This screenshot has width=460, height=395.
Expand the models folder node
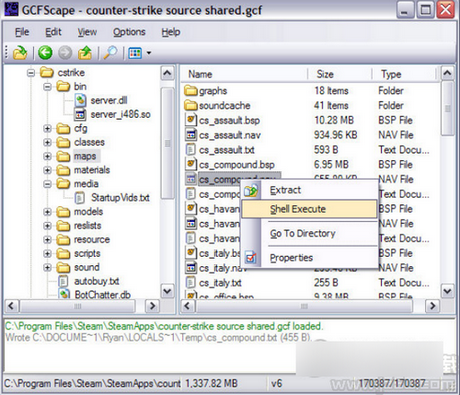click(47, 212)
